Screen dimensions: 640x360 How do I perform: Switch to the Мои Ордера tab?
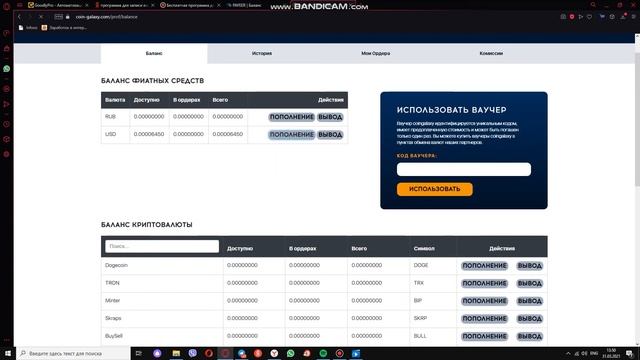(376, 53)
